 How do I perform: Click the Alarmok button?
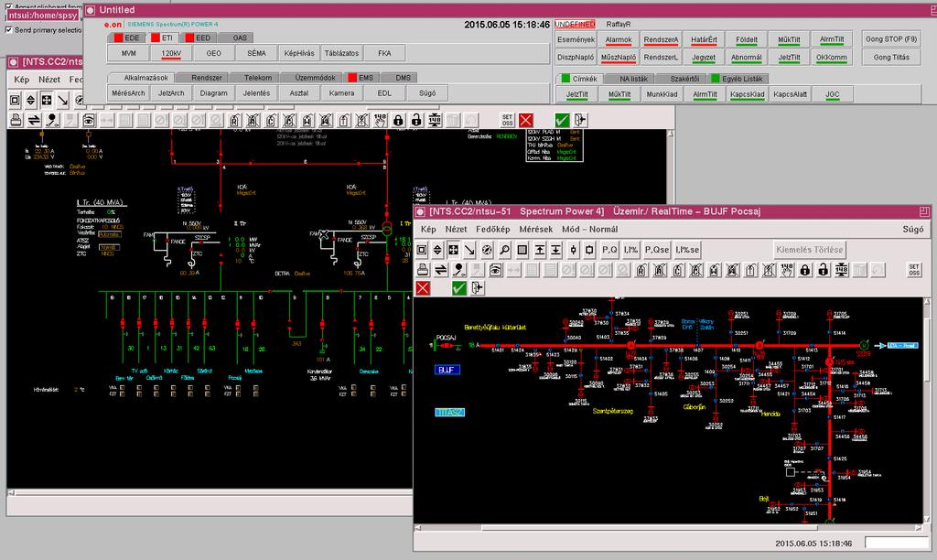[x=619, y=39]
